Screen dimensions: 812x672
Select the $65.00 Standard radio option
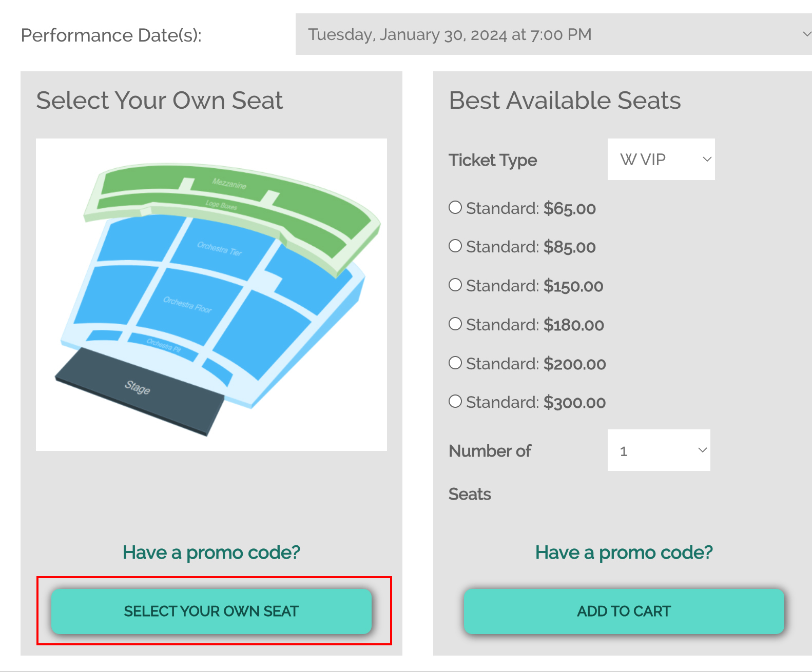[x=455, y=208]
